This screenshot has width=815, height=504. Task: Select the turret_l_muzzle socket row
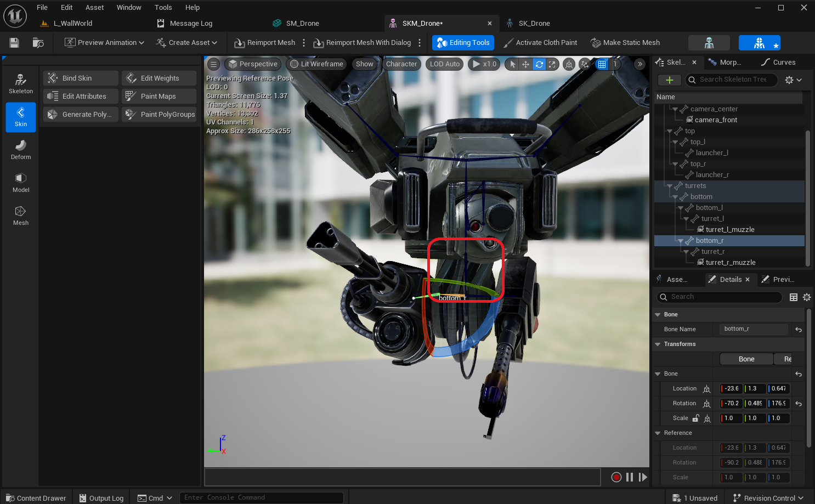pos(729,230)
